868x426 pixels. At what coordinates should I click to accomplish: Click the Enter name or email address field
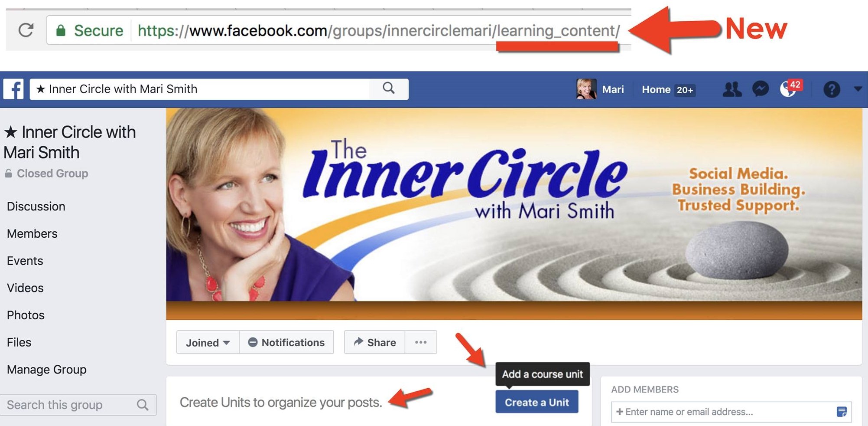731,412
